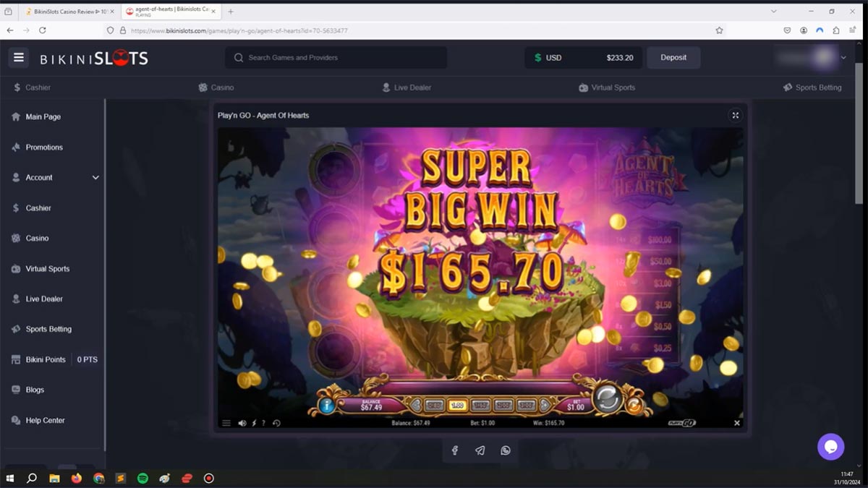The width and height of the screenshot is (868, 488).
Task: Increase bet with right arrow
Action: click(x=544, y=406)
